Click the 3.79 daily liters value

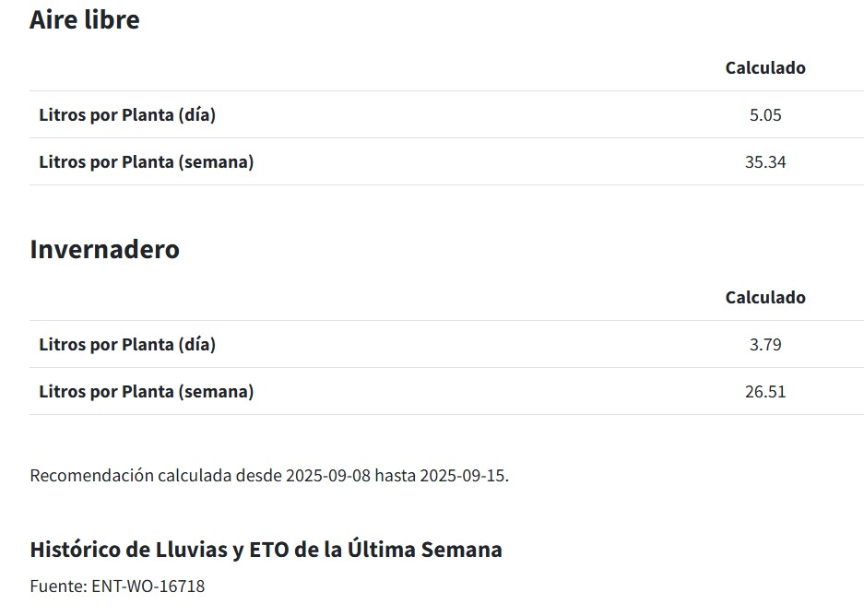[x=765, y=345]
